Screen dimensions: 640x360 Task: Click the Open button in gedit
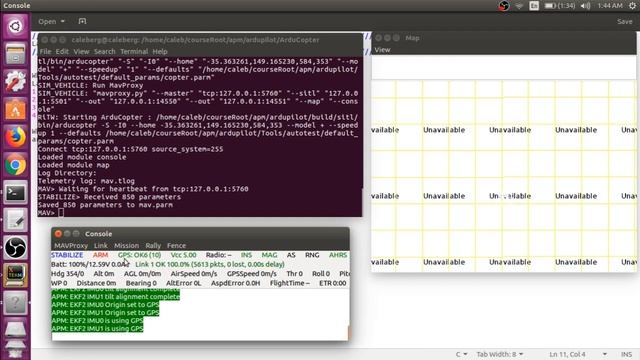point(47,21)
